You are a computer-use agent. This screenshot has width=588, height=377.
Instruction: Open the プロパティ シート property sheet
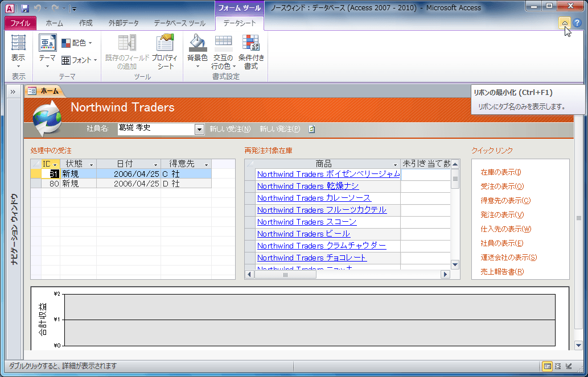pos(165,52)
